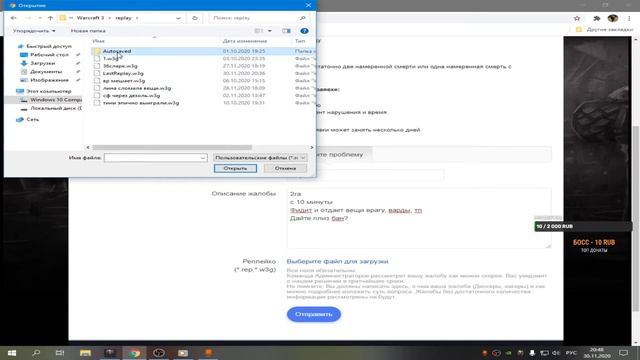
Task: Switch to Chrome in the taskbar
Action: click(134, 353)
